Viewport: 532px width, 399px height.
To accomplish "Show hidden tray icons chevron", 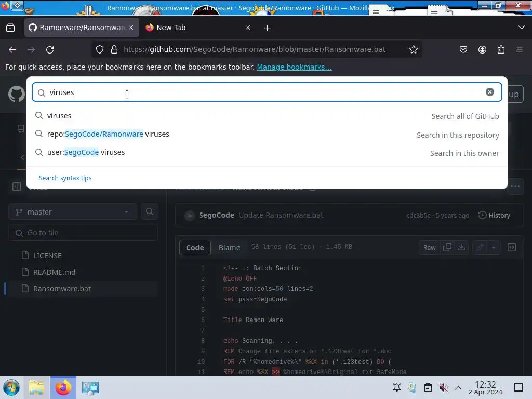I will pyautogui.click(x=458, y=388).
